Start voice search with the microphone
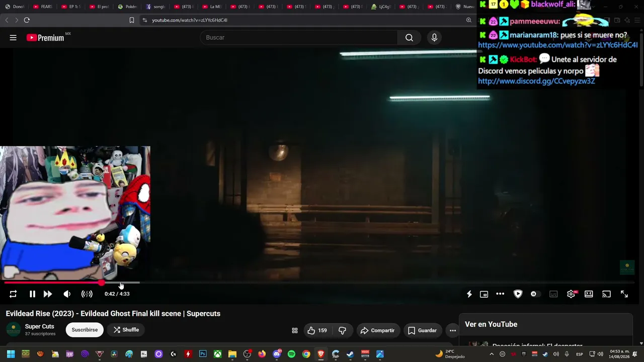The image size is (644, 362). (434, 38)
